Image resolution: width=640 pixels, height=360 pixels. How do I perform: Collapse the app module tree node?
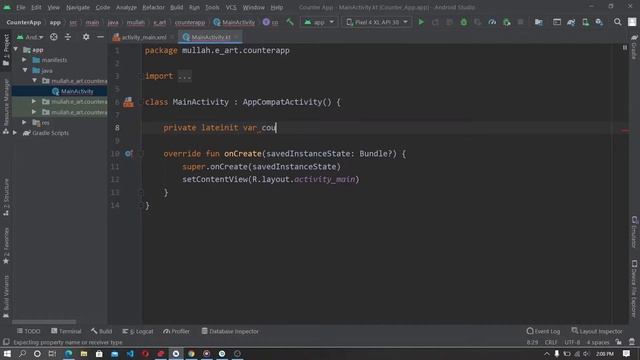tap(16, 49)
